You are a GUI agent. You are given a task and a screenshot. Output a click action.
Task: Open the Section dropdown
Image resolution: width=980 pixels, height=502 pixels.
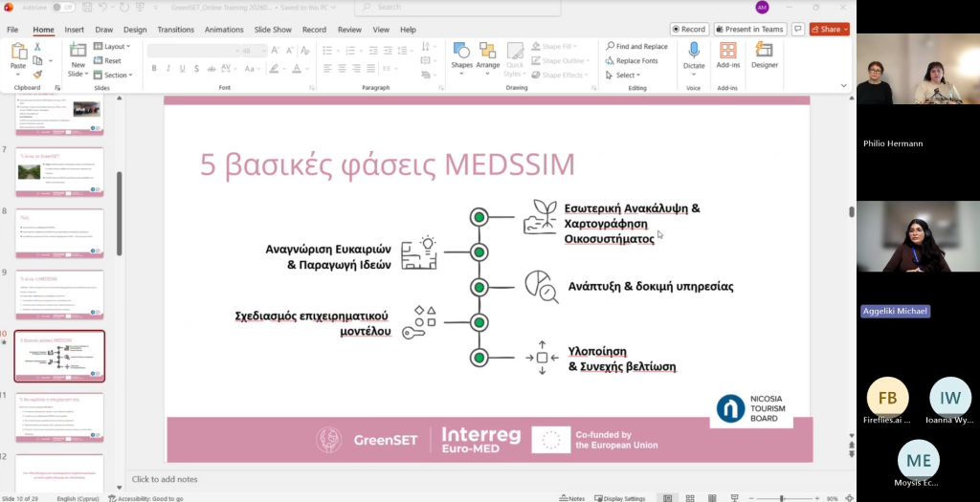tap(116, 75)
